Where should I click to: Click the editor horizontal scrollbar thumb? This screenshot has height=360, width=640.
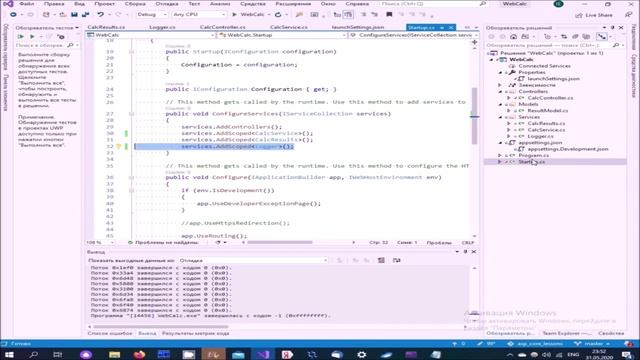click(280, 242)
